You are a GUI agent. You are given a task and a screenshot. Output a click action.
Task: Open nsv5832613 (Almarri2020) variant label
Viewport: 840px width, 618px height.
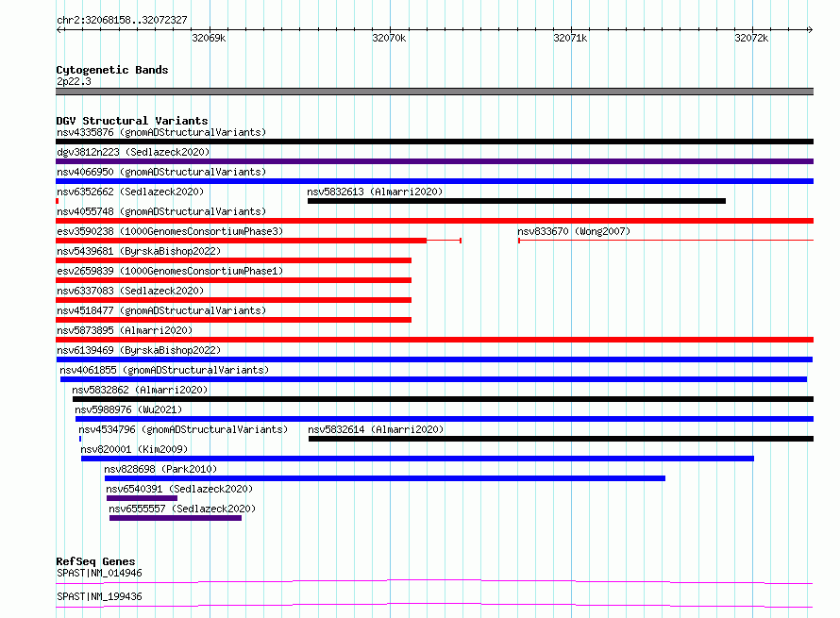[x=375, y=192]
